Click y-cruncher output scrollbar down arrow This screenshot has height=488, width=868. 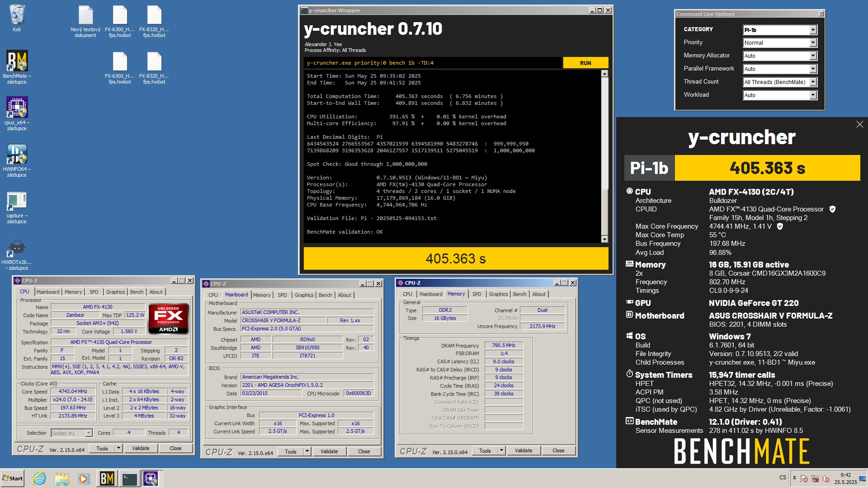click(x=604, y=239)
